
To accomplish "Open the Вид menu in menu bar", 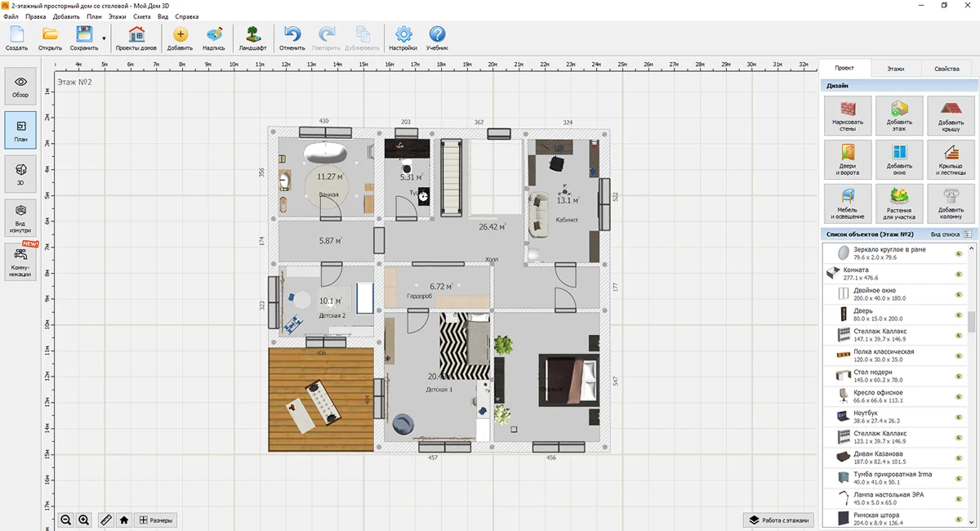I will tap(163, 16).
